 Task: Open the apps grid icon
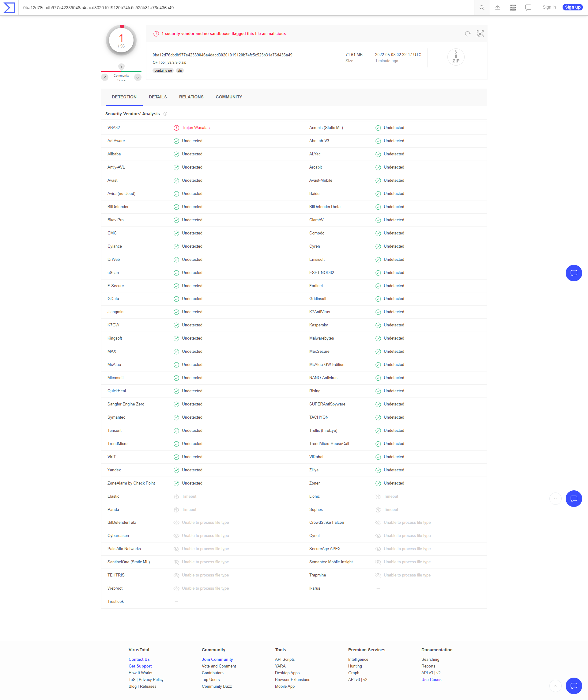tap(513, 8)
